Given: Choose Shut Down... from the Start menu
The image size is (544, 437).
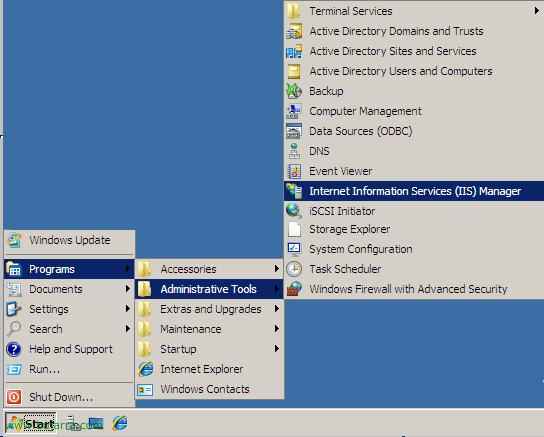Looking at the screenshot, I should pos(69,397).
